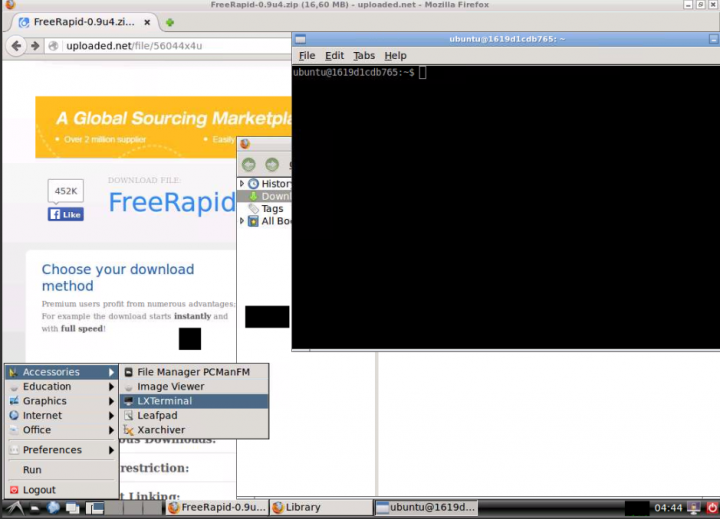The image size is (720, 519).
Task: Launch Image Viewer from Accessories
Action: (x=194, y=387)
